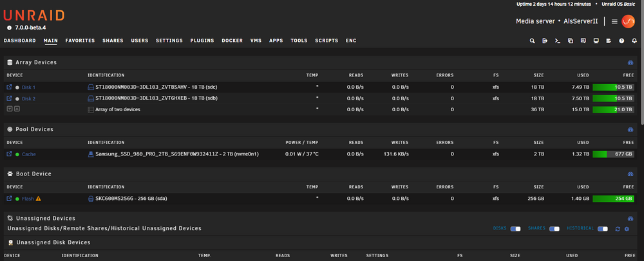Click the Array Devices dashboard gauge icon
This screenshot has width=644, height=261.
pyautogui.click(x=630, y=63)
